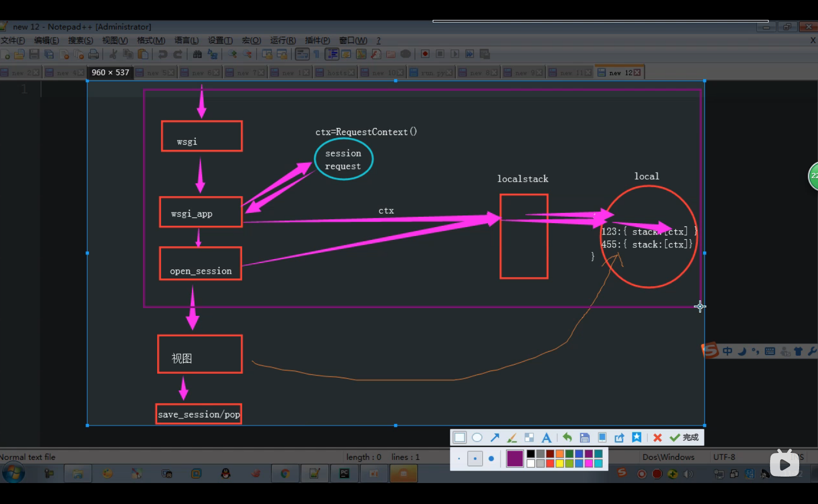Share the screenshot using the share icon
This screenshot has height=504, width=818.
coord(619,437)
